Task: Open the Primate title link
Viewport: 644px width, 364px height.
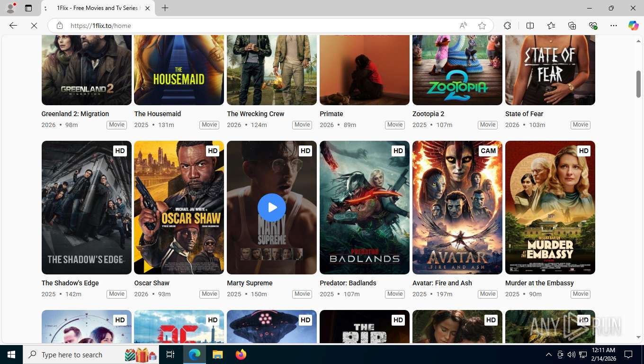Action: click(331, 114)
